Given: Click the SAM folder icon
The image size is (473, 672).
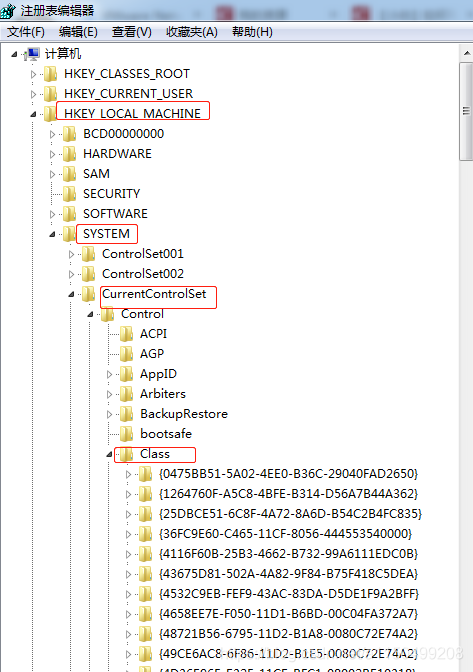Looking at the screenshot, I should 69,174.
